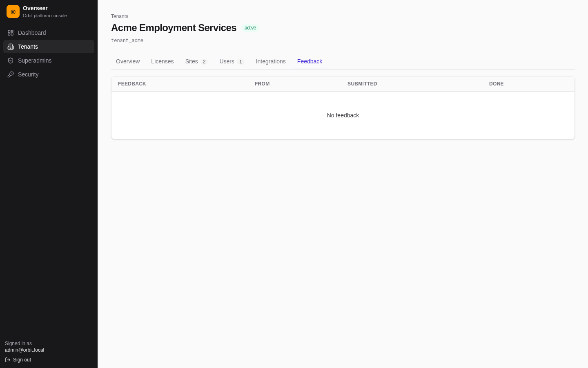The image size is (588, 368).
Task: Click the Tenants breadcrumb link
Action: [120, 16]
